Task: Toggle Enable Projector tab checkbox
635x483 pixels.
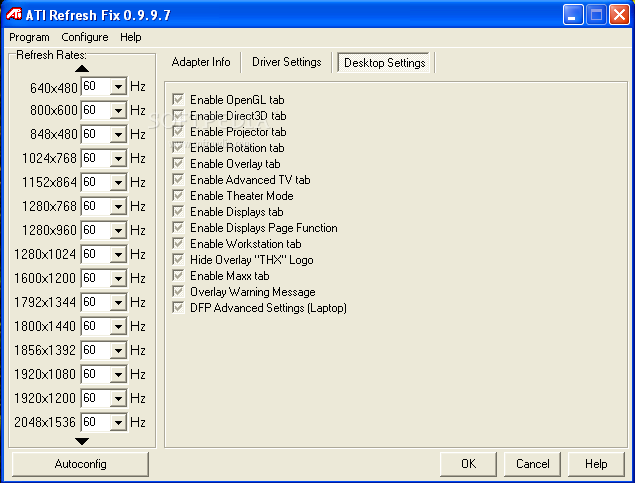Action: pyautogui.click(x=178, y=131)
